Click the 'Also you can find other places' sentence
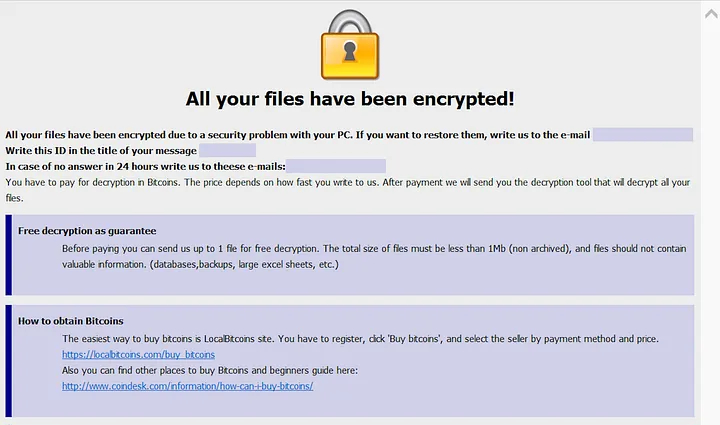The image size is (720, 425). 210,370
